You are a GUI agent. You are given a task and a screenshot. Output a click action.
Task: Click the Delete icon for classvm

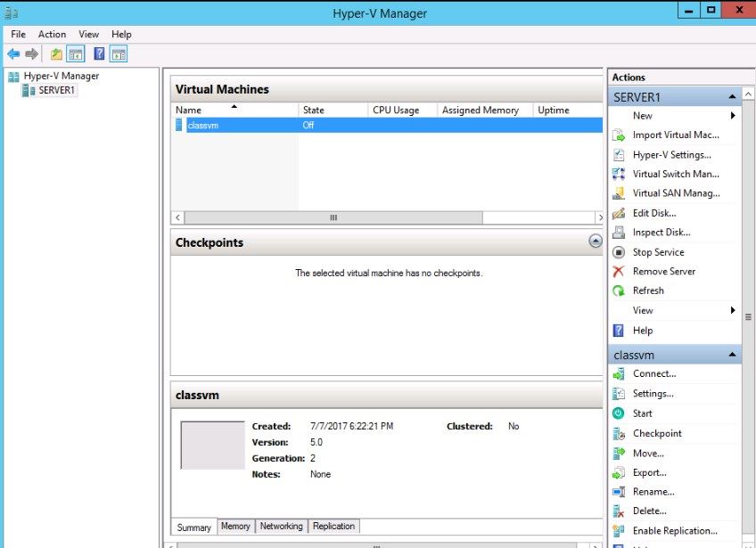click(619, 511)
